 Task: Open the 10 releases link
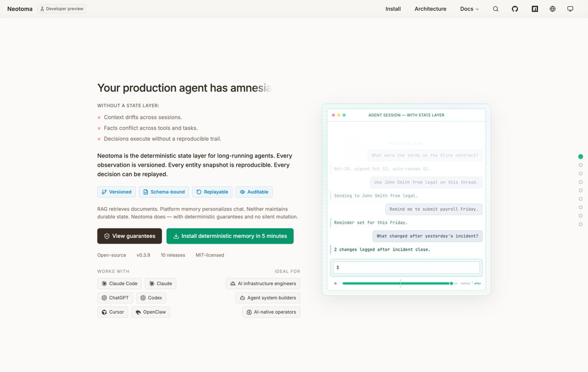click(173, 255)
